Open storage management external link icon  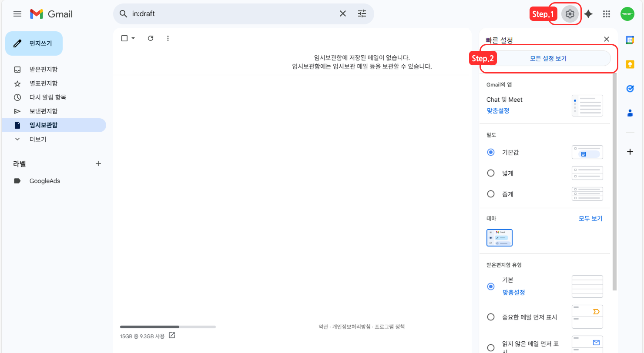tap(172, 336)
